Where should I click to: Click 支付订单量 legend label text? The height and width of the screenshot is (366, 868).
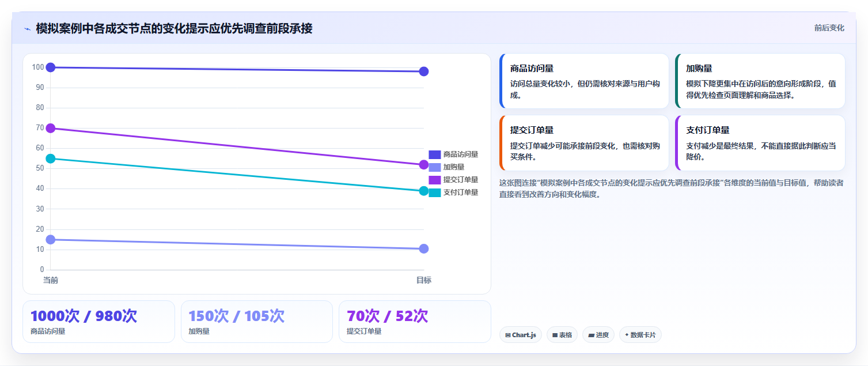461,193
